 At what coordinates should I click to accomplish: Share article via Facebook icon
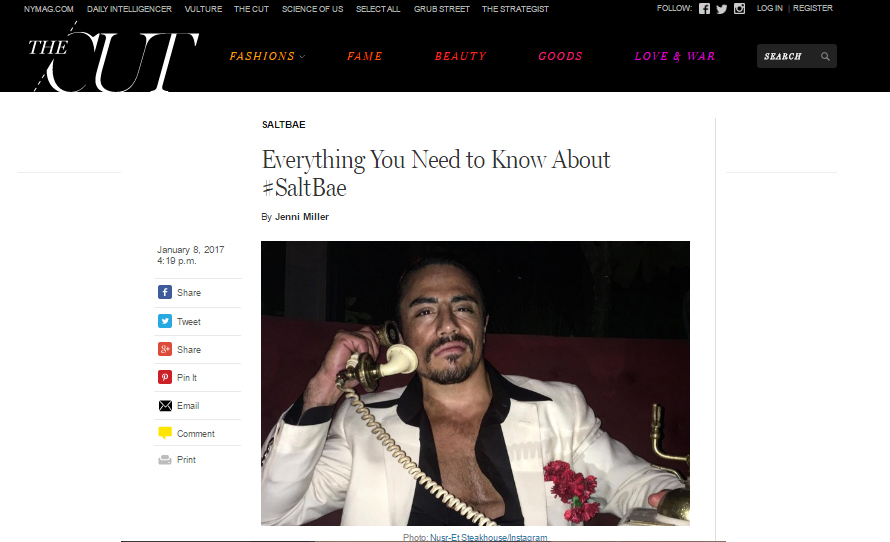165,292
